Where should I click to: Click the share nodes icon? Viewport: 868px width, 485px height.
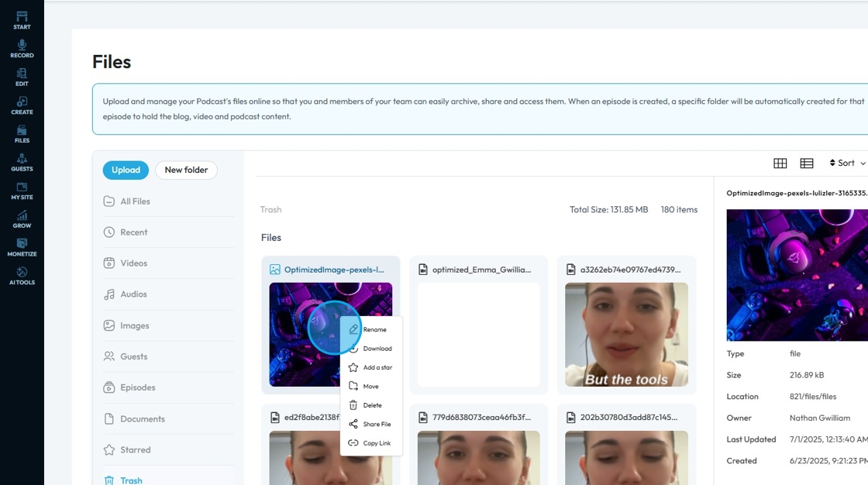353,424
